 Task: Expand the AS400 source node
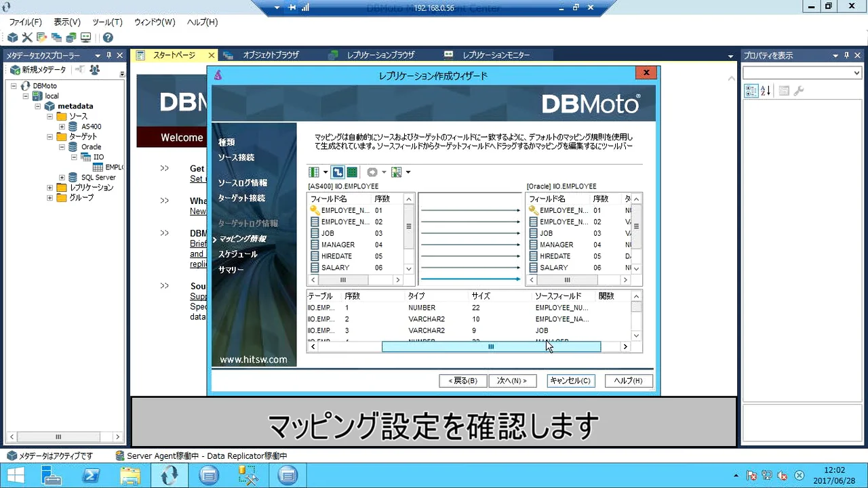click(x=62, y=127)
